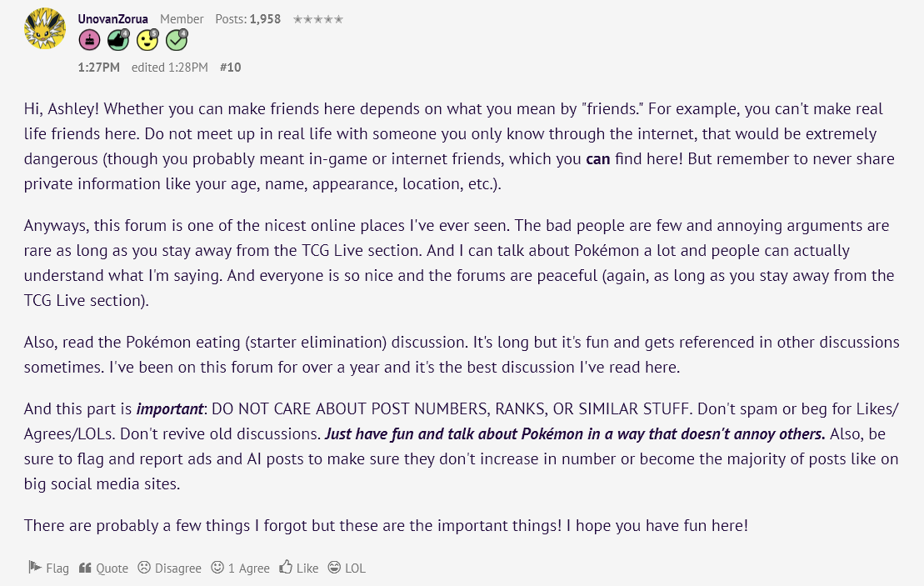Click the green thumbs-up badge
Image resolution: width=924 pixels, height=586 pixels.
tap(118, 40)
